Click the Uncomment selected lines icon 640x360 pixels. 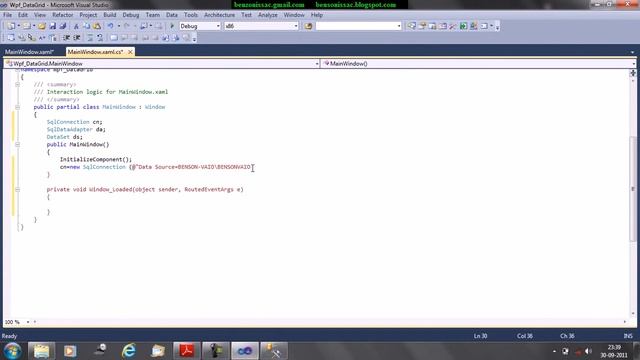(x=100, y=38)
